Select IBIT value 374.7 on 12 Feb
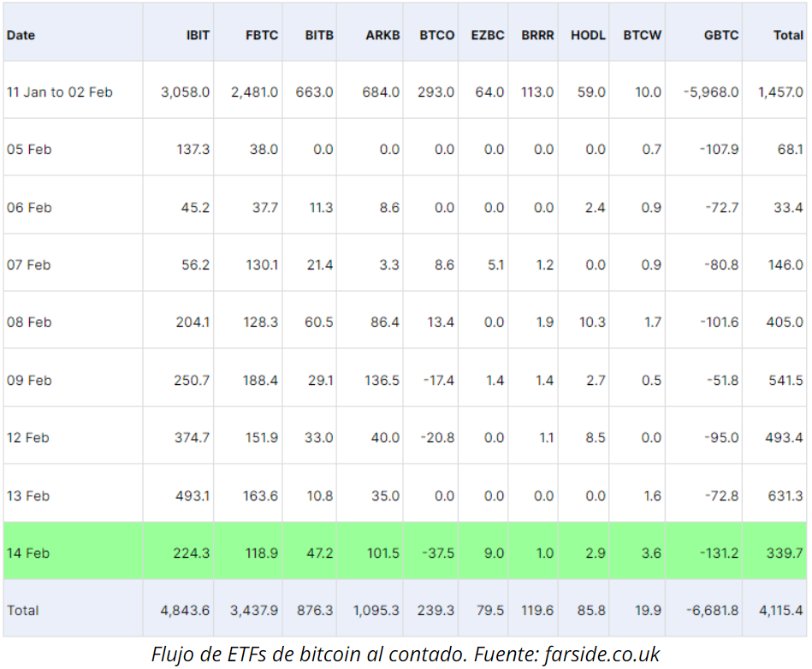This screenshot has height=669, width=812. pos(193,438)
